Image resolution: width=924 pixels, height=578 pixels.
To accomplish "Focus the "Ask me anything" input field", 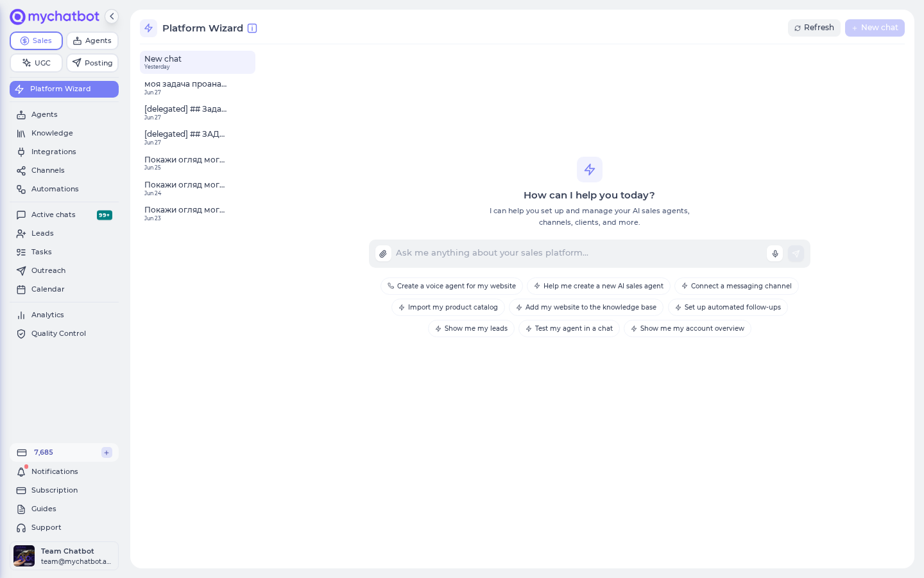I will click(577, 253).
